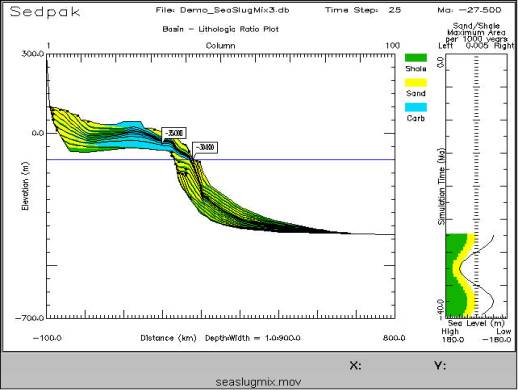
Task: Click the Sedpak title logo
Action: point(45,12)
